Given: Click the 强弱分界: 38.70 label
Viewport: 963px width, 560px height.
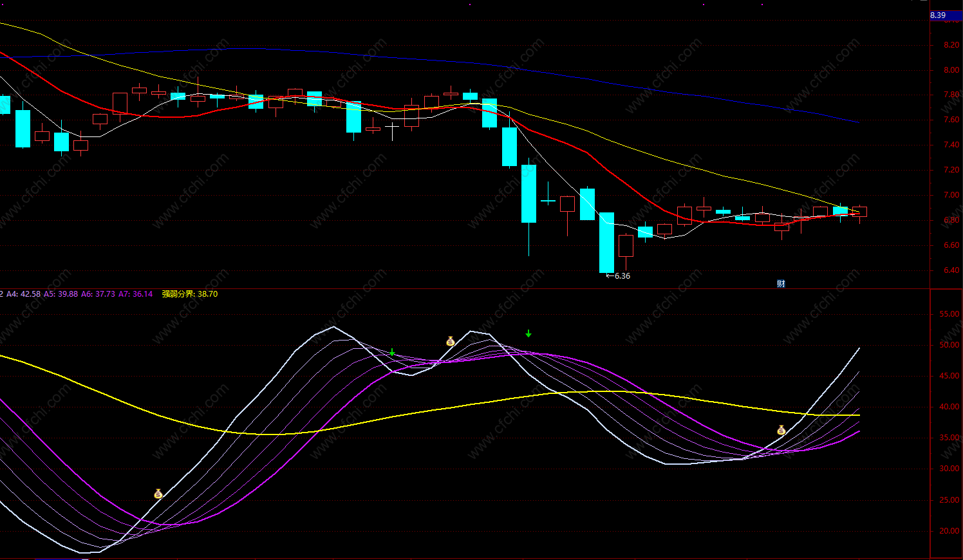Looking at the screenshot, I should [190, 294].
